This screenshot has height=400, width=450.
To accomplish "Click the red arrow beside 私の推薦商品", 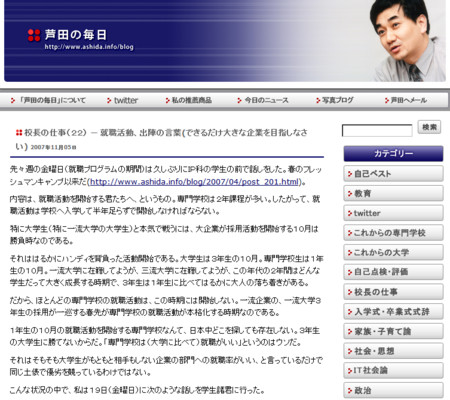I will [168, 100].
